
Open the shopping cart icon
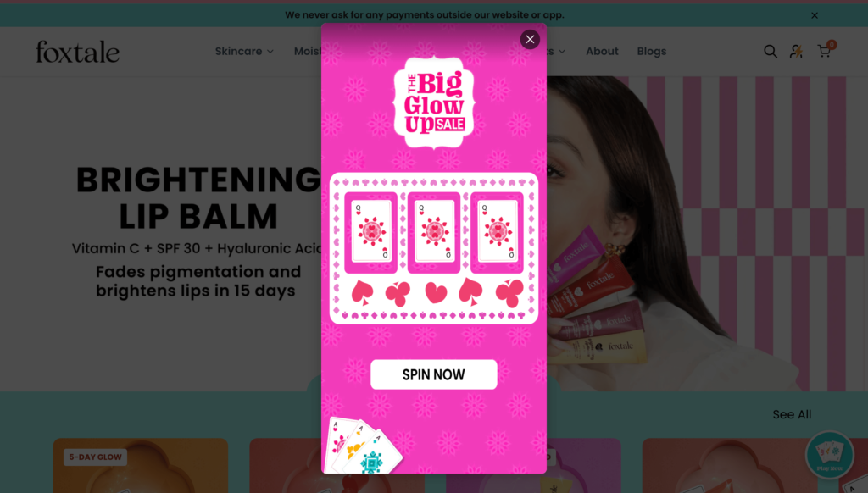pyautogui.click(x=825, y=50)
